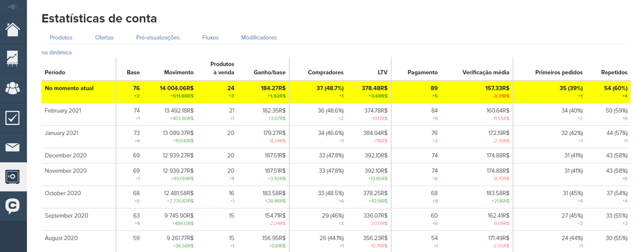Click the Movimento column header

tap(179, 73)
